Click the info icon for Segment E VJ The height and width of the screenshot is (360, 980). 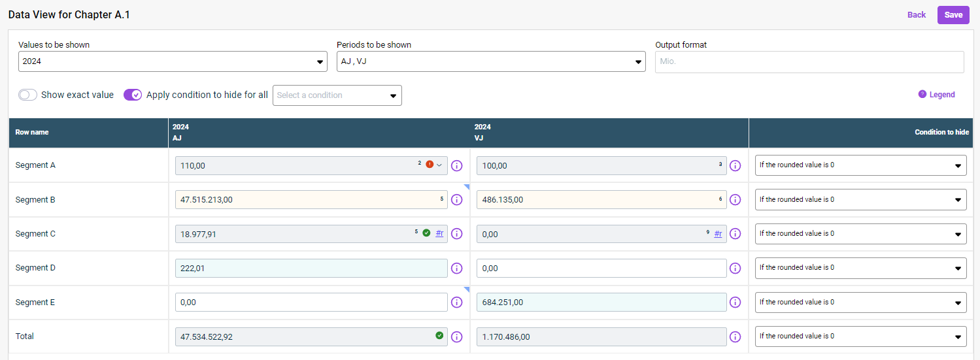[x=735, y=303]
